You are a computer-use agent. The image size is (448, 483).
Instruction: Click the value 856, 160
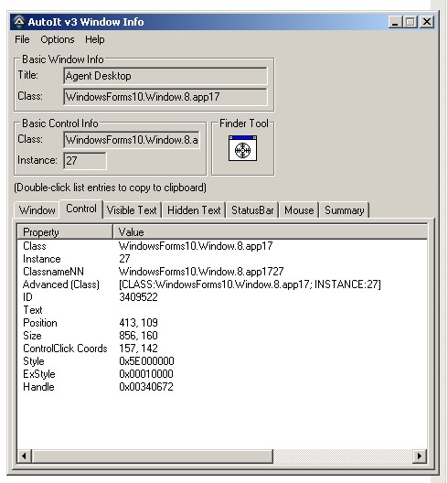pyautogui.click(x=138, y=336)
